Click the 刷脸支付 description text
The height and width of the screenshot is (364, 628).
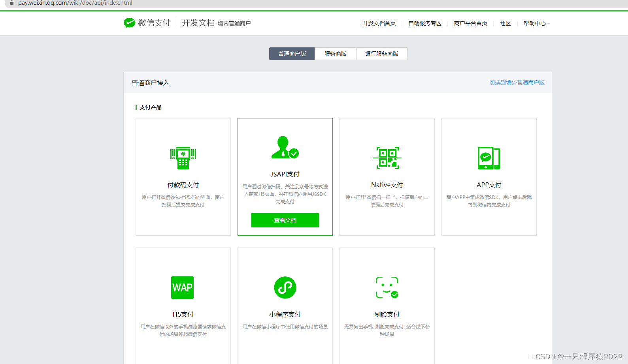(387, 330)
